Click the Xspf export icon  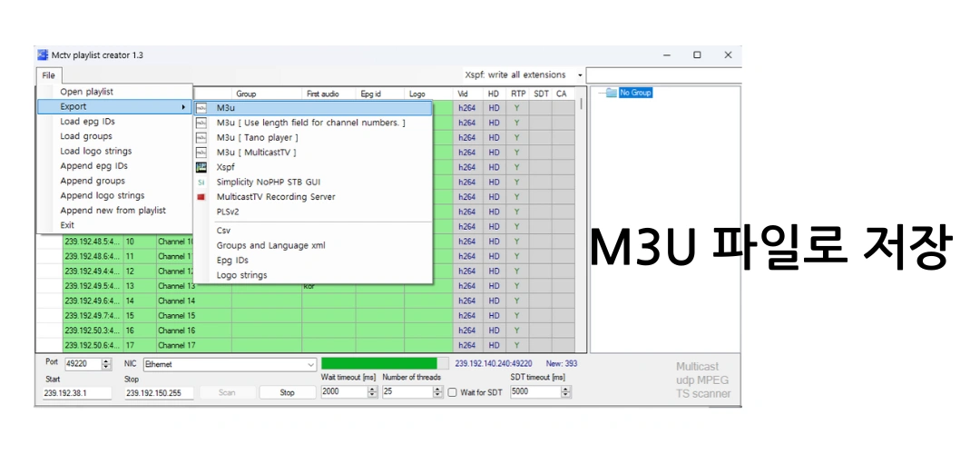(201, 168)
